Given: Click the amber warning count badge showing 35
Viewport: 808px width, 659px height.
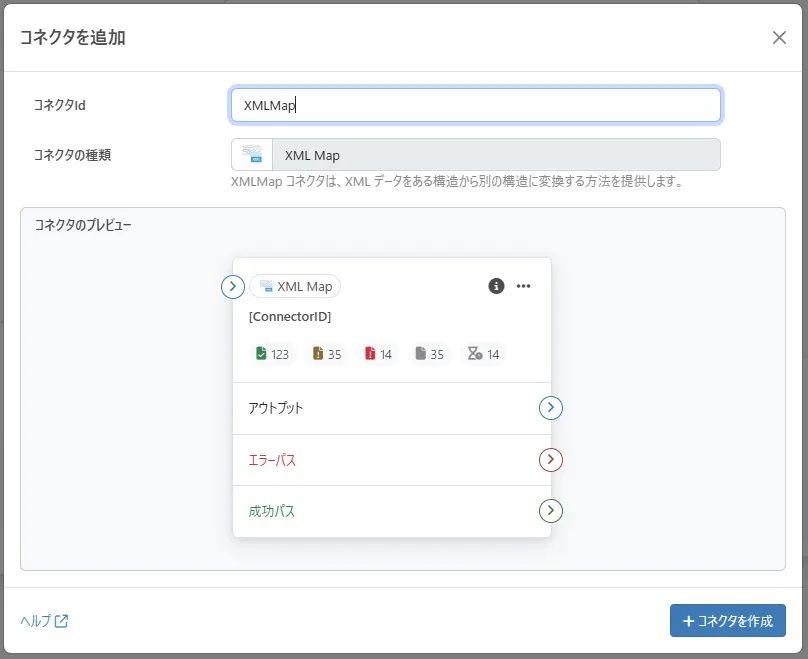Looking at the screenshot, I should (x=327, y=353).
